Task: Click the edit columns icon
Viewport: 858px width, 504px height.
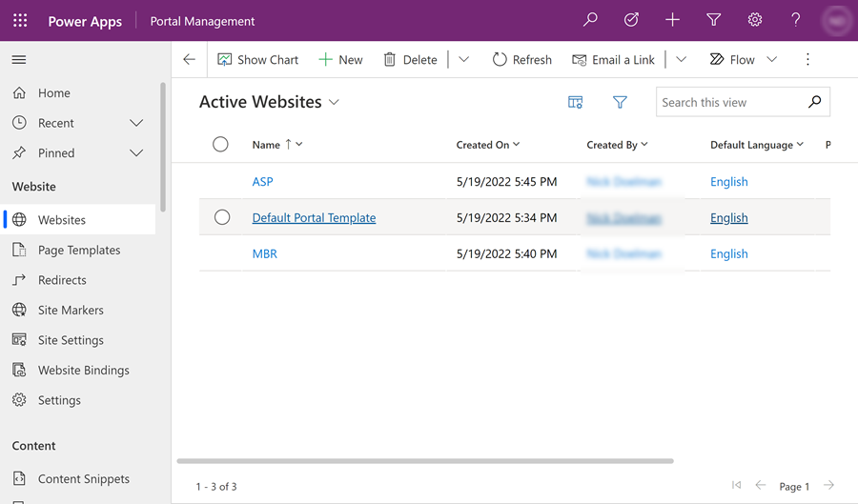Action: pos(575,102)
